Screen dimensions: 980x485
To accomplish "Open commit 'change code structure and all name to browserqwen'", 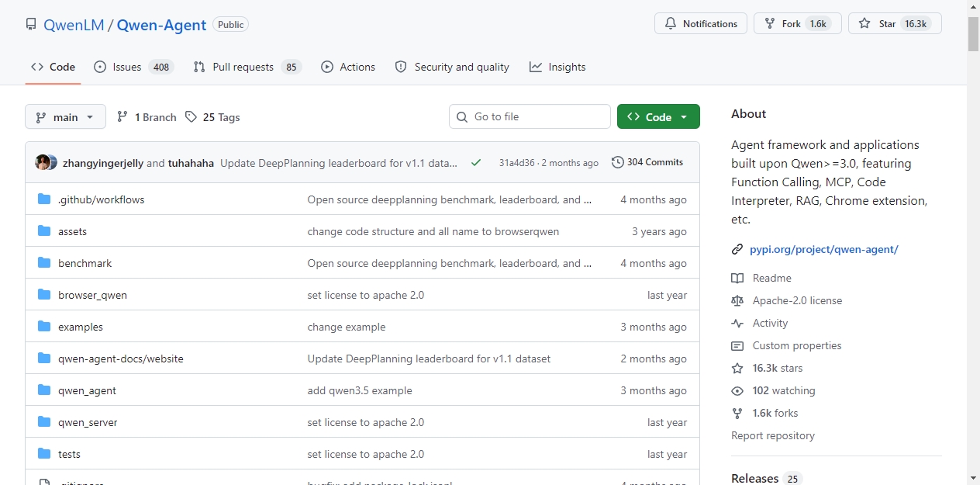I will 433,231.
